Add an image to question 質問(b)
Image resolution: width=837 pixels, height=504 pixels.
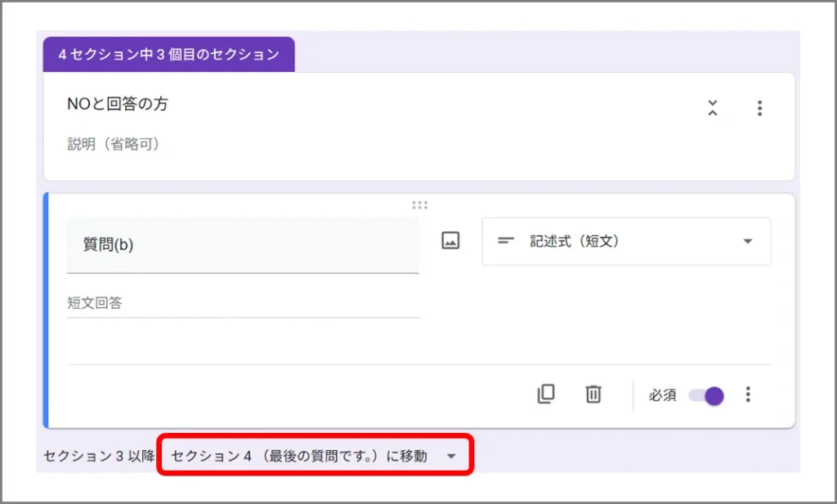450,241
